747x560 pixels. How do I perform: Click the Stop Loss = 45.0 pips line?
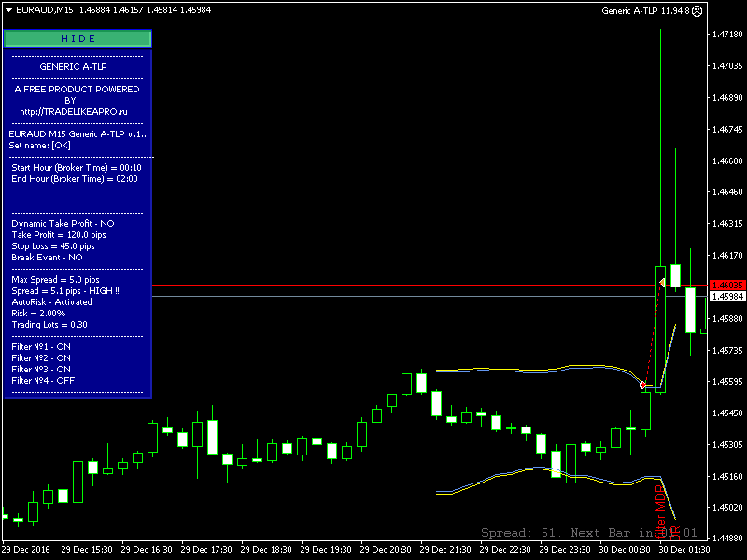tap(53, 246)
